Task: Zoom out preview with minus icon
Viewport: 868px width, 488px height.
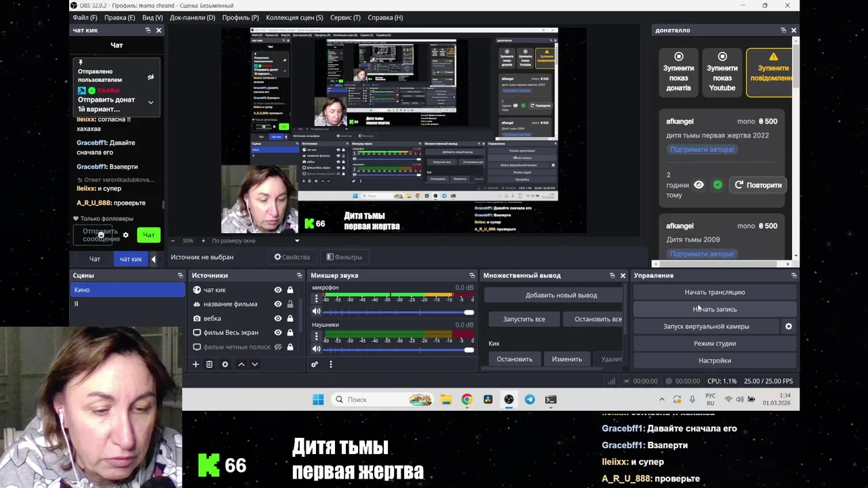Action: [172, 241]
